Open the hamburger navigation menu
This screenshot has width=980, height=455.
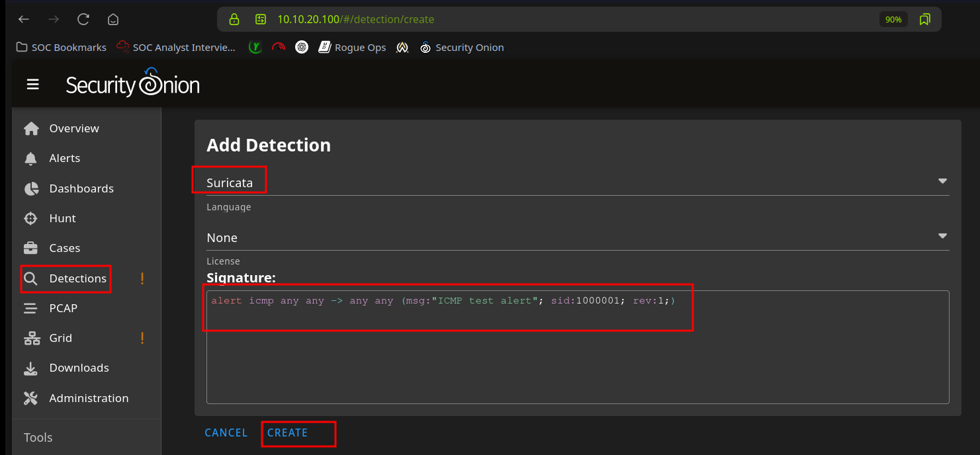click(32, 85)
